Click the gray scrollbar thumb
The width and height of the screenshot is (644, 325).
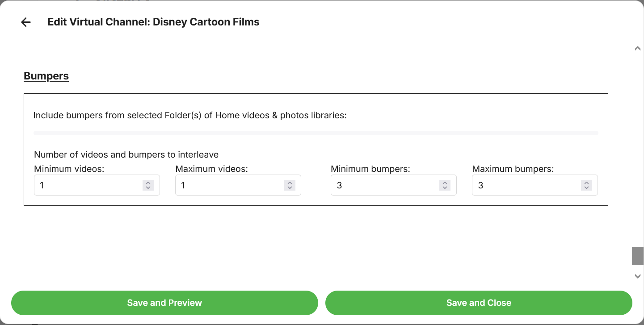[x=638, y=256]
